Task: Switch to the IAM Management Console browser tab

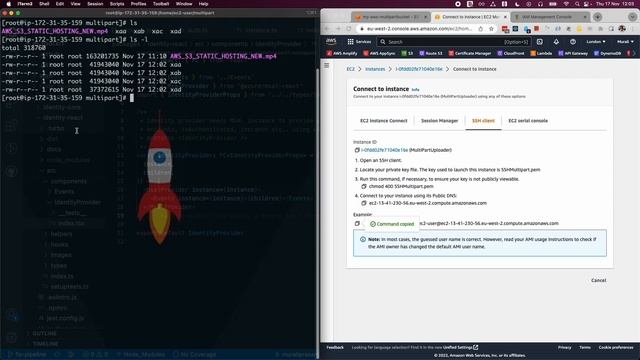Action: pyautogui.click(x=550, y=17)
